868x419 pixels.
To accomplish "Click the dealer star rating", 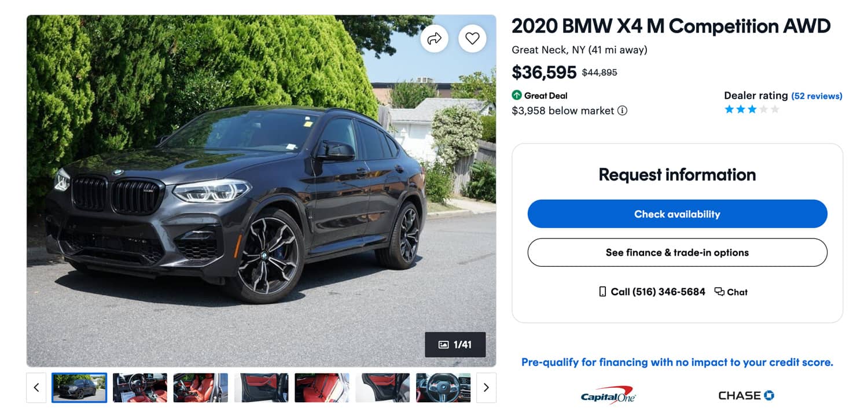I will (x=752, y=109).
